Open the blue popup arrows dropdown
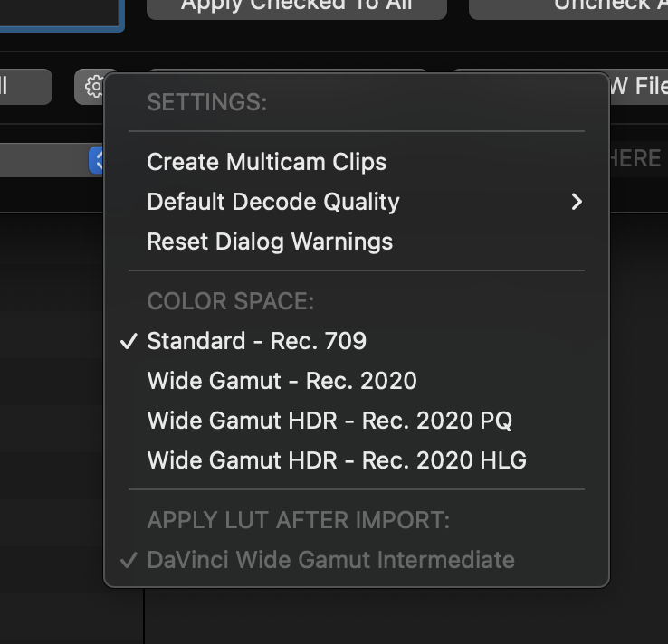668x644 pixels. pos(98,161)
